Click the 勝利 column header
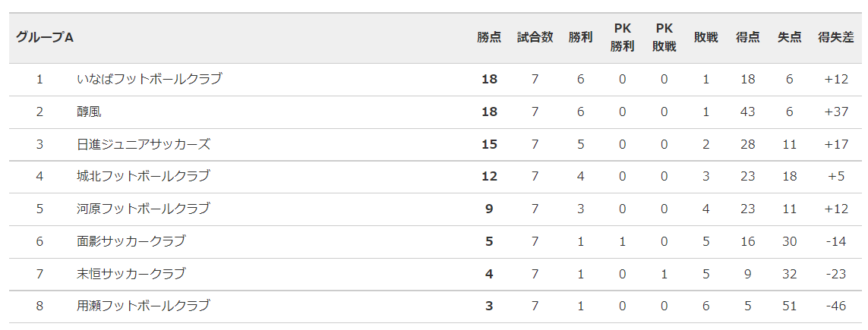Screen dimensions: 868x330 pos(580,38)
